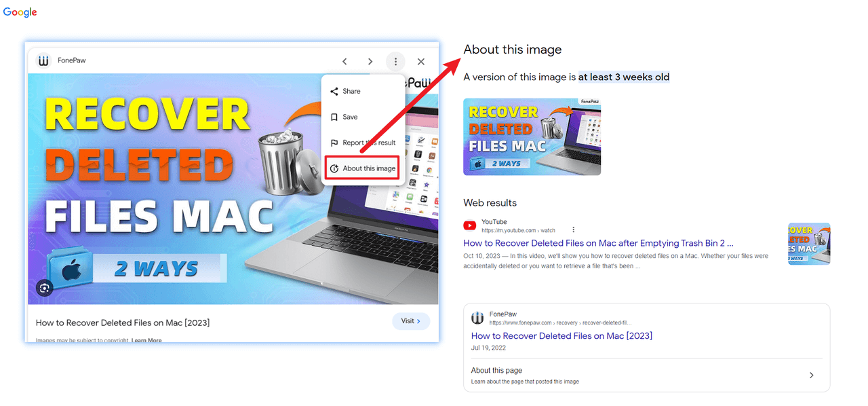Screen dimensions: 868x406
Task: Open the Google logo home link
Action: coord(20,12)
